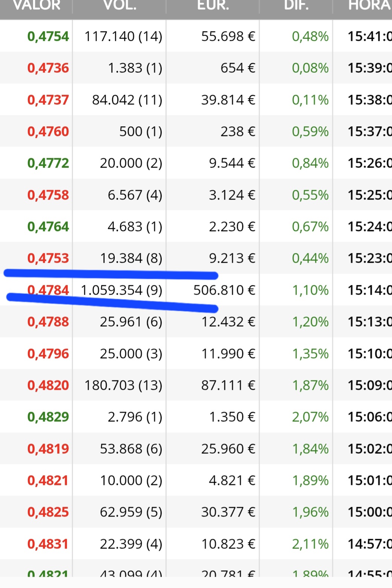This screenshot has height=588, width=392.
Task: Select volume 117.140 (14)
Action: pyautogui.click(x=123, y=36)
